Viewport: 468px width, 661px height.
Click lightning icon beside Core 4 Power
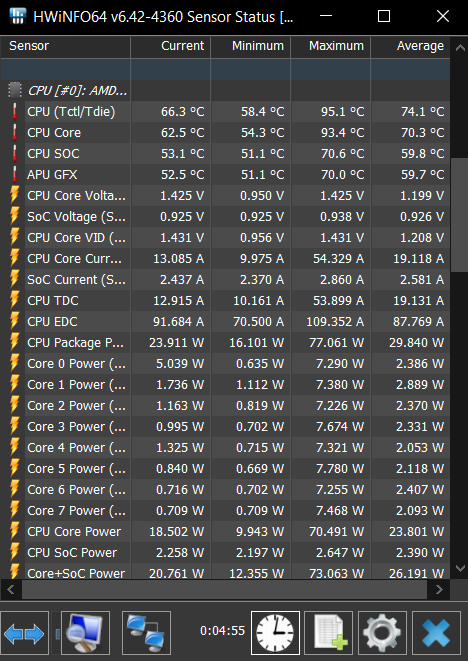click(15, 447)
